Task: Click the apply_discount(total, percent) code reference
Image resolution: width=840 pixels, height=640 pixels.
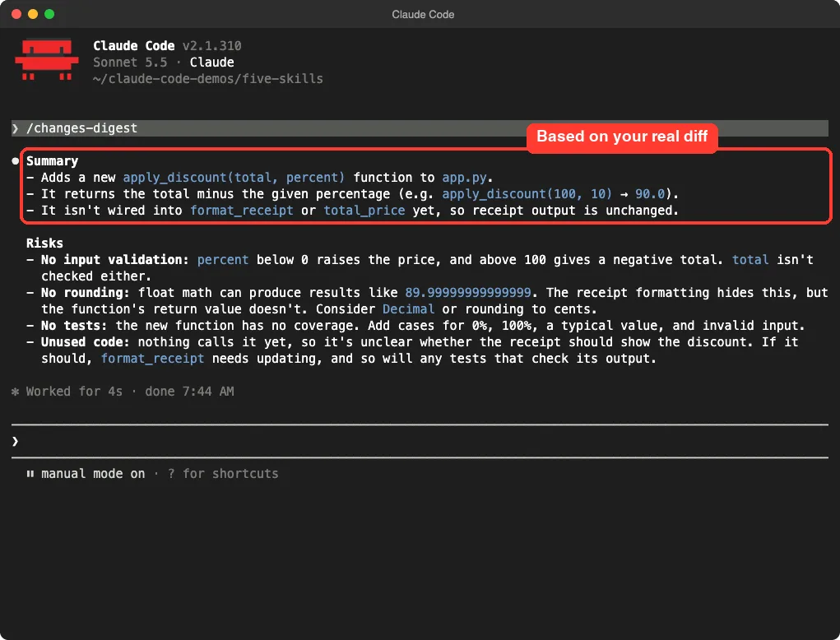Action: coord(234,178)
